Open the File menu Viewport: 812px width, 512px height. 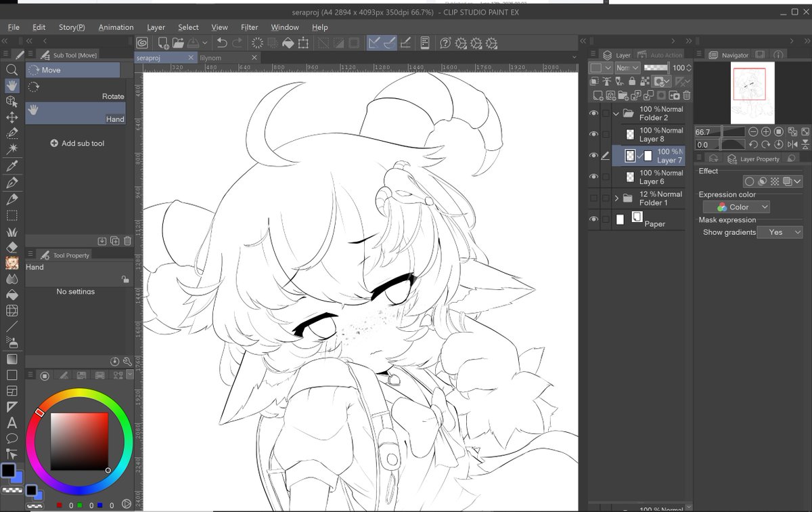point(14,27)
